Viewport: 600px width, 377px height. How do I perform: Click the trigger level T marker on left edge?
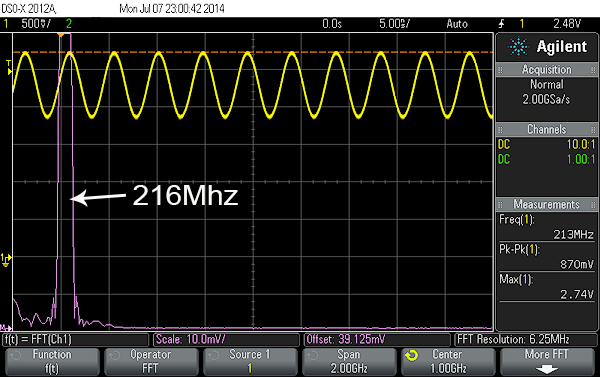tap(9, 67)
